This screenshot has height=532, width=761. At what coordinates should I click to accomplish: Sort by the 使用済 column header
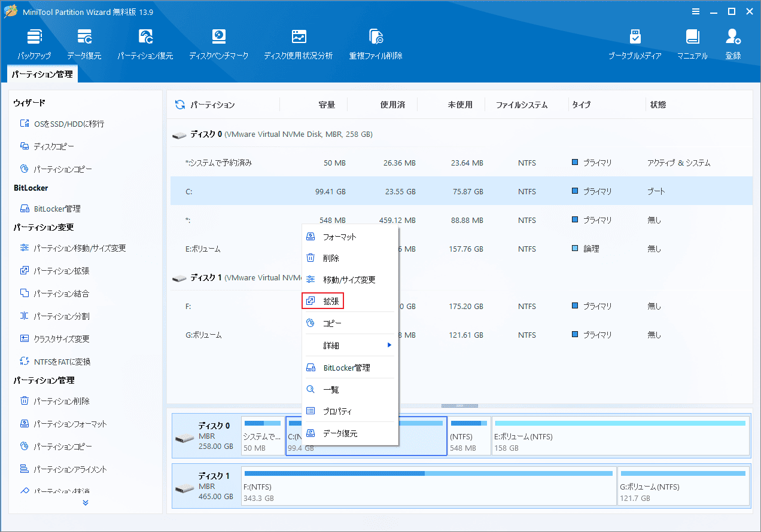click(392, 105)
